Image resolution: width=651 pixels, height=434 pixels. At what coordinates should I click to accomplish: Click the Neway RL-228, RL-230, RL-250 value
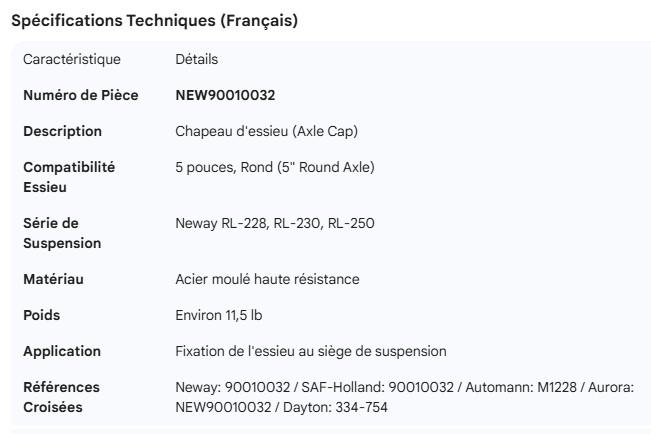coord(274,223)
